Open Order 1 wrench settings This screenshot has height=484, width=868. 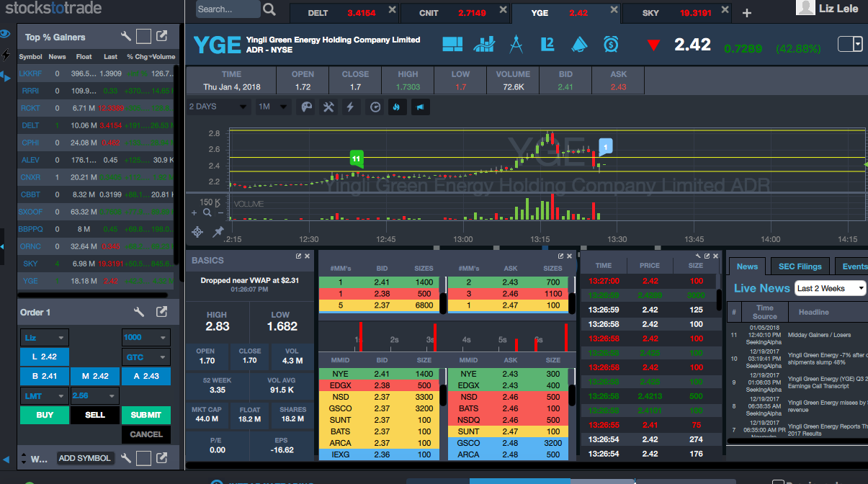pyautogui.click(x=139, y=312)
